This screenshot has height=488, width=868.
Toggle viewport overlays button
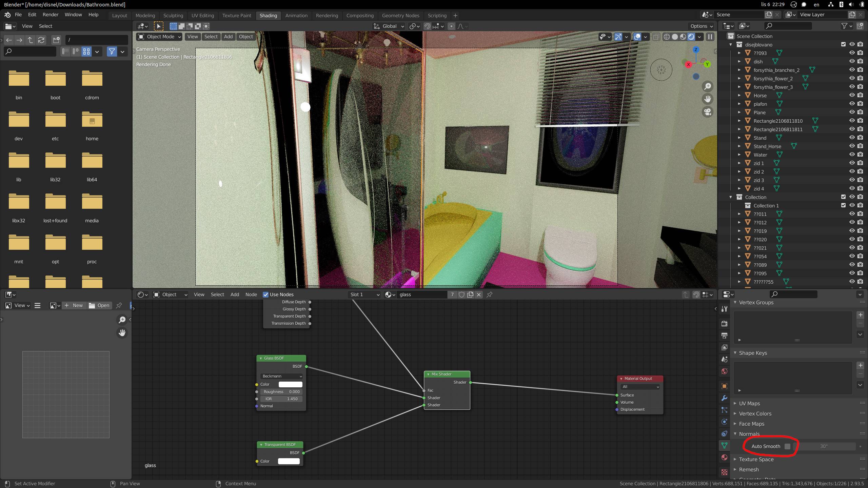(637, 37)
